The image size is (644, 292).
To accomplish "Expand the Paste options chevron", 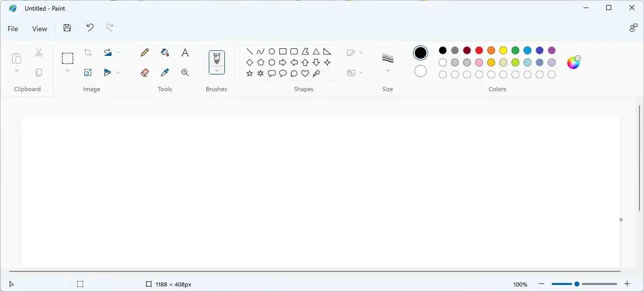I will pyautogui.click(x=17, y=70).
